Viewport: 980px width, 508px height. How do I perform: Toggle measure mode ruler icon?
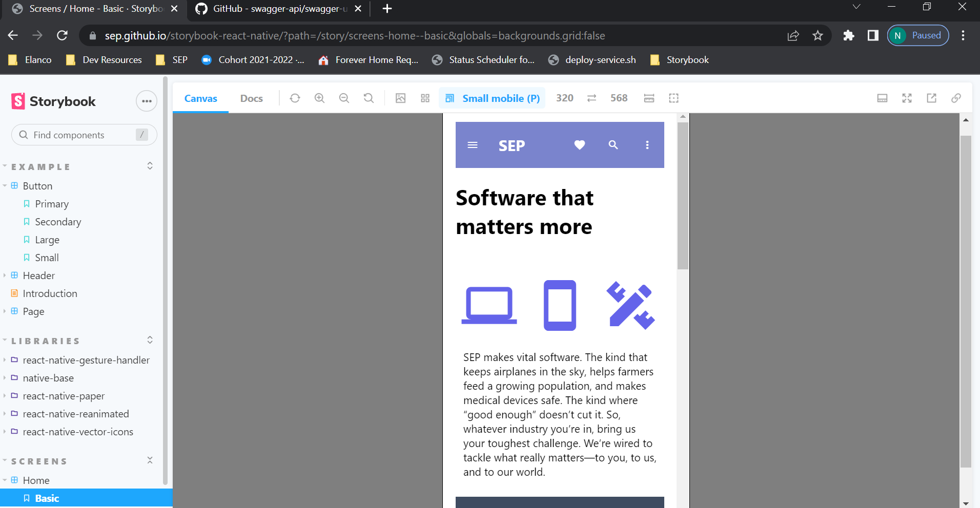pyautogui.click(x=649, y=98)
